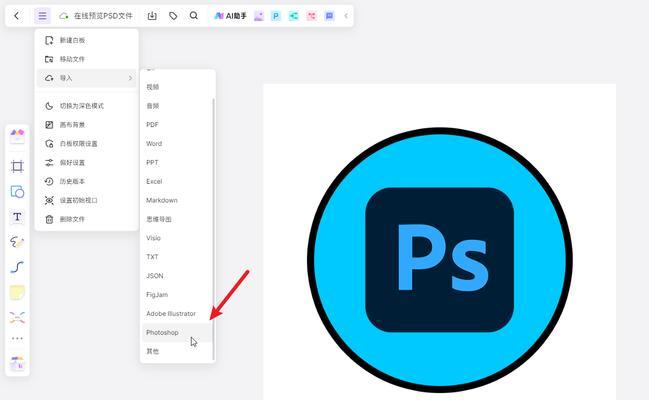Select the curved connector line tool
Viewport: 649px width, 400px height.
click(x=17, y=267)
